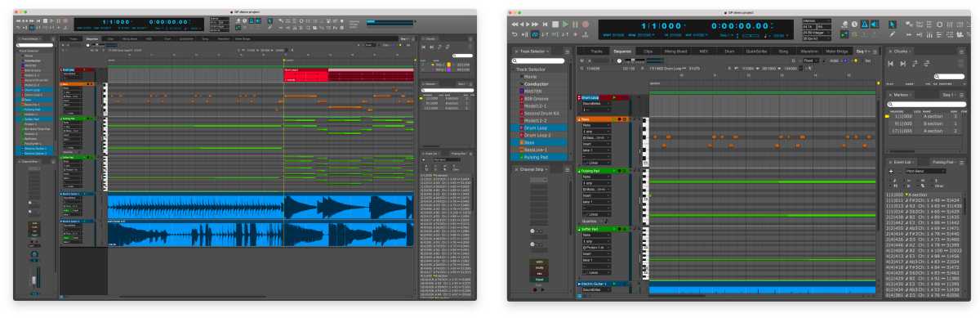This screenshot has height=318, width=980.
Task: Select 808 Groove in right window Track Selector
Action: tap(536, 99)
